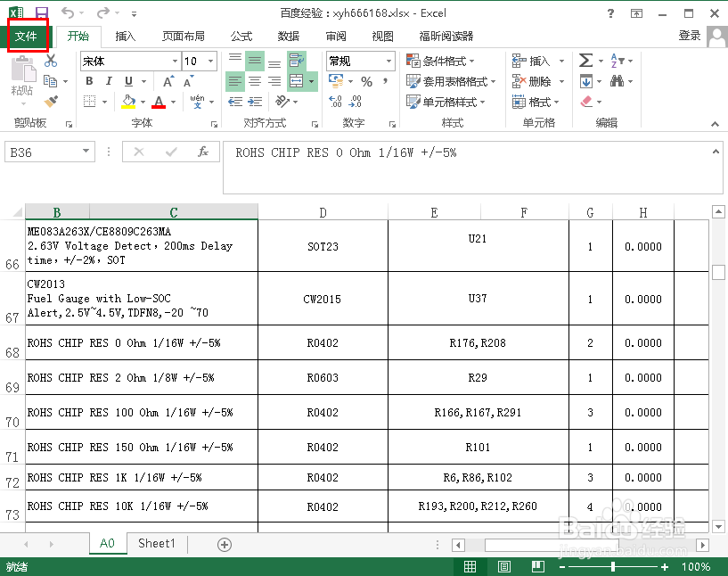The height and width of the screenshot is (576, 728).
Task: Select the AutoSum (Σ) icon
Action: [585, 60]
